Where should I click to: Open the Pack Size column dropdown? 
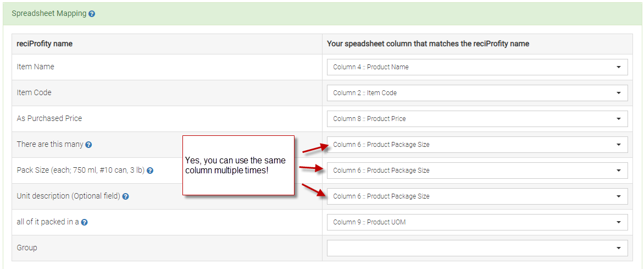pyautogui.click(x=477, y=171)
